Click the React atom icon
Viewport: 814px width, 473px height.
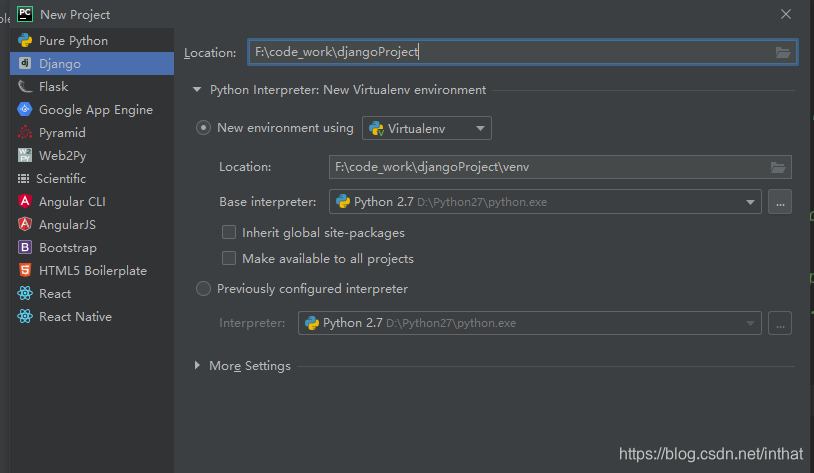(x=25, y=293)
